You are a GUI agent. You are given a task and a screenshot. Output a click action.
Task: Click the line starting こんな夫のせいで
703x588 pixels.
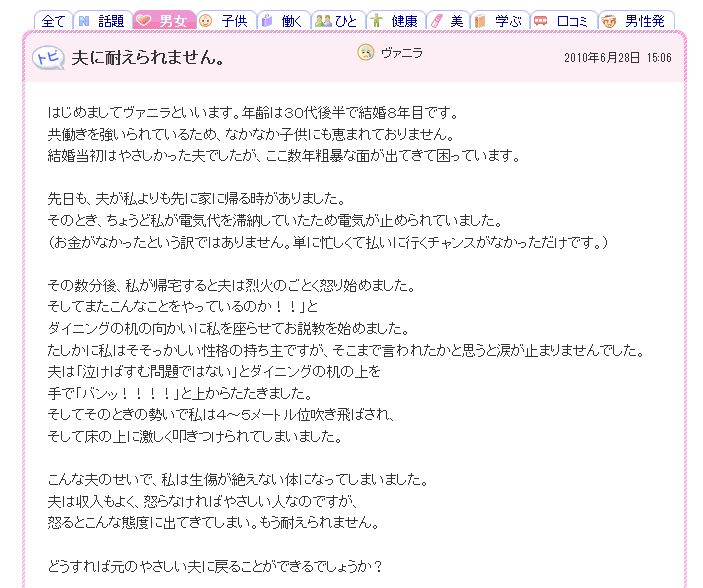238,479
